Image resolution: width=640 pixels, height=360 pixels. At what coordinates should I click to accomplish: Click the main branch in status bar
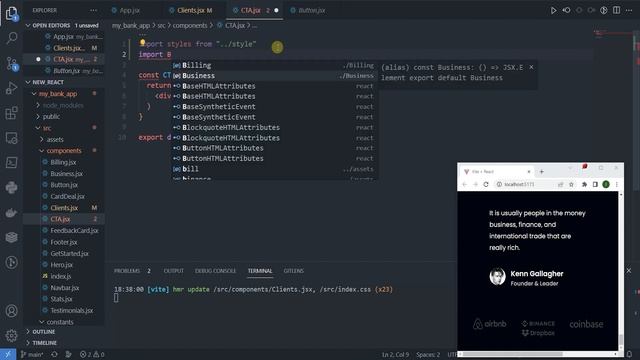click(x=32, y=354)
